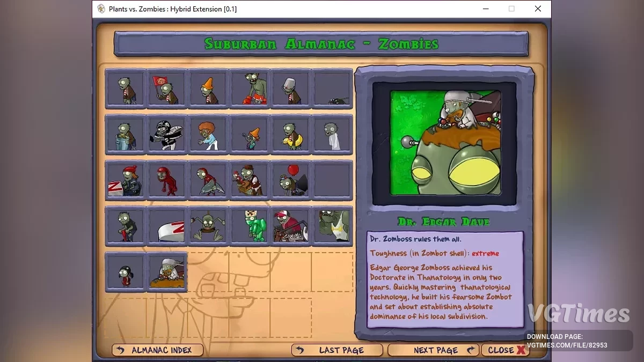Select the Ducky Tube Zombie entry
This screenshot has width=644, height=362.
coord(291,135)
